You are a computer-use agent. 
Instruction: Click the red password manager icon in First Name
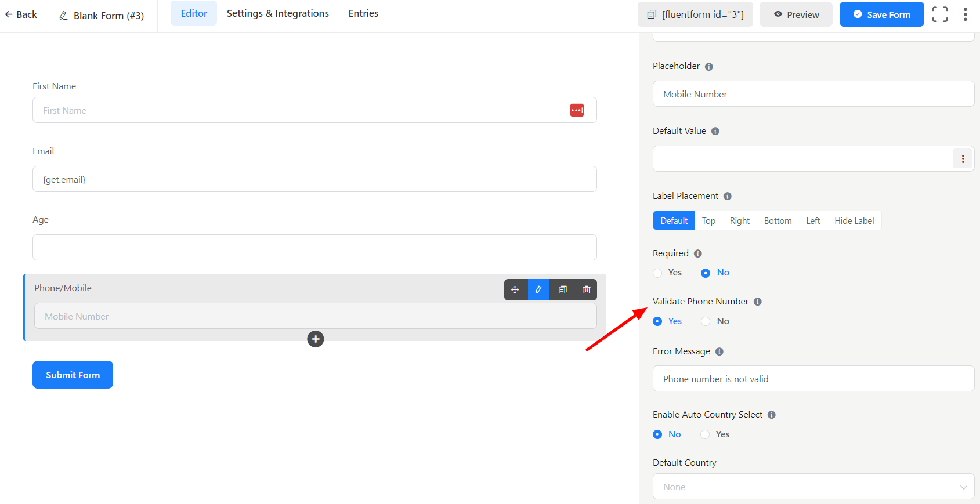(576, 110)
